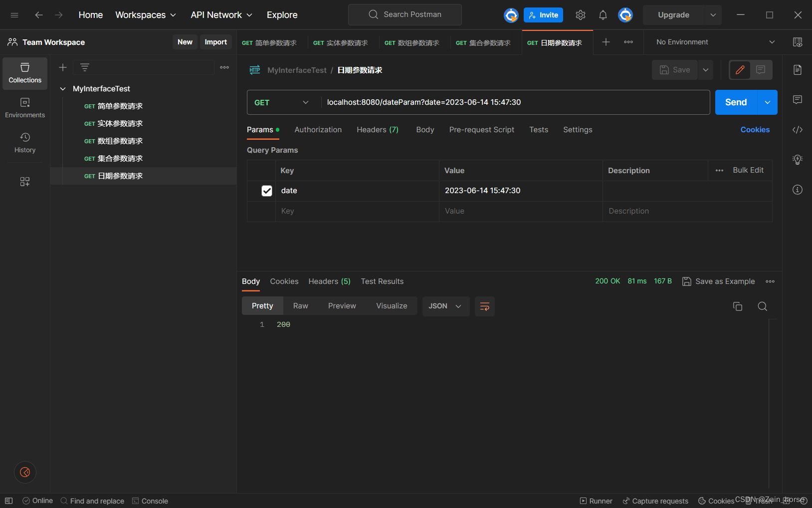The image size is (812, 508).
Task: Copy the response body
Action: point(738,306)
